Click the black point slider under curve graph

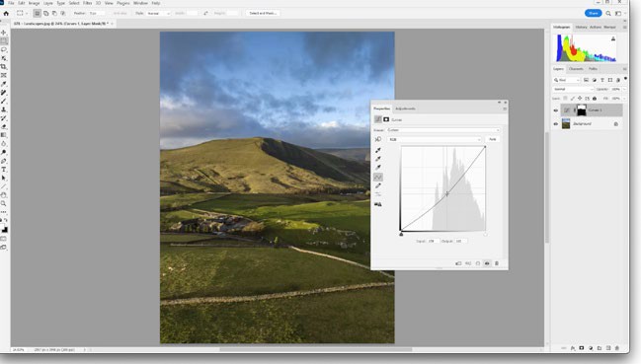coord(401,234)
